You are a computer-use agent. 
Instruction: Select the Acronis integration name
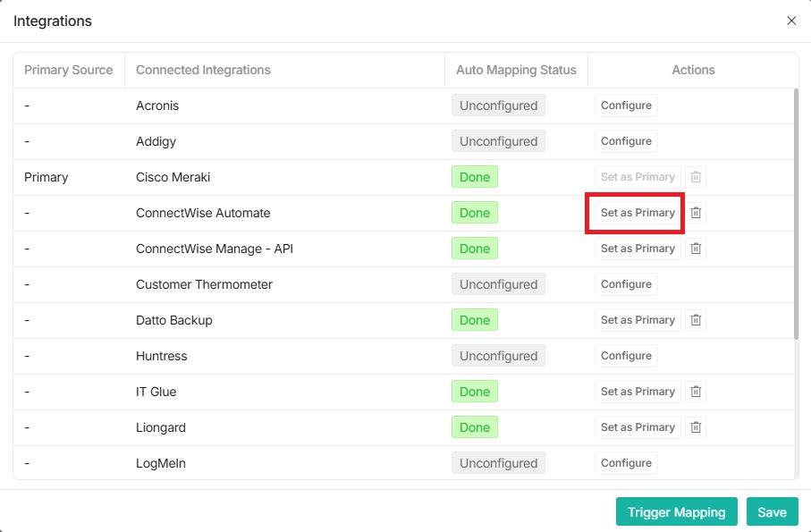point(157,106)
